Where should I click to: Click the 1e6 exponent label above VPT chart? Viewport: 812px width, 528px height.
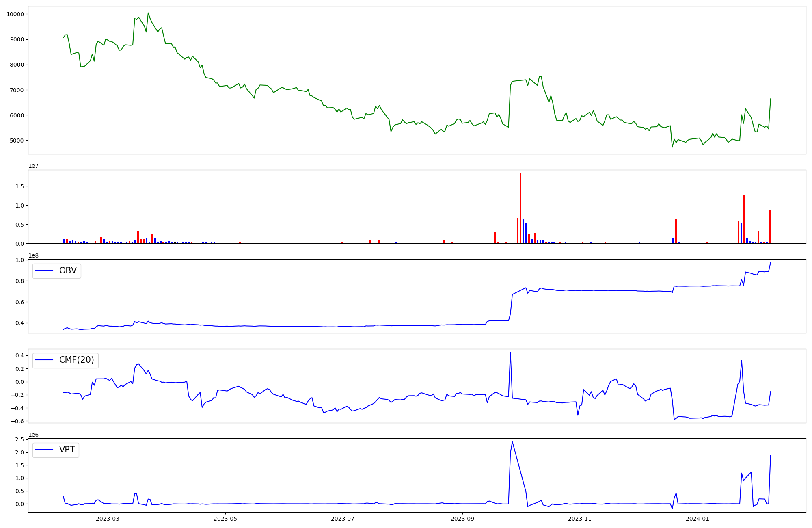pyautogui.click(x=33, y=435)
